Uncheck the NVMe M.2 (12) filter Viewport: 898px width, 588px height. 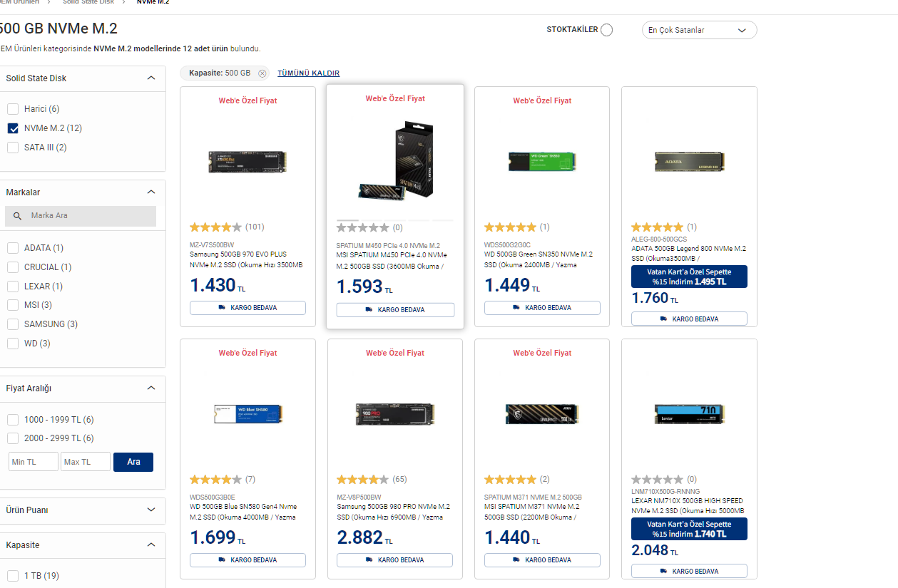[13, 128]
